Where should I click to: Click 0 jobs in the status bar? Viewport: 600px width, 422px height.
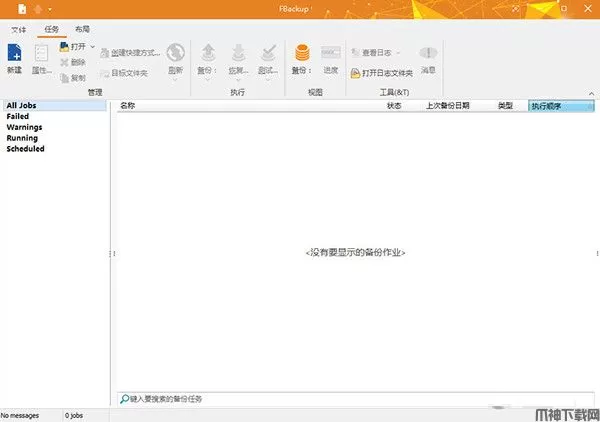pyautogui.click(x=74, y=415)
